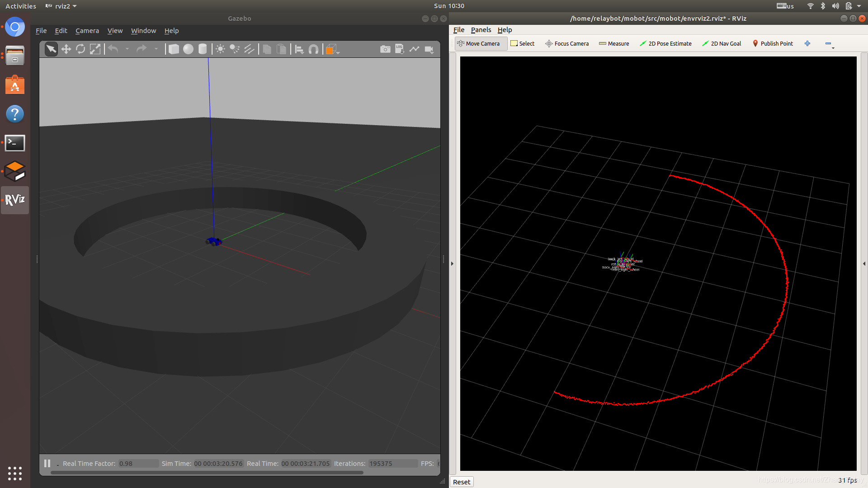Toggle the Select tool in RViz

pyautogui.click(x=522, y=43)
